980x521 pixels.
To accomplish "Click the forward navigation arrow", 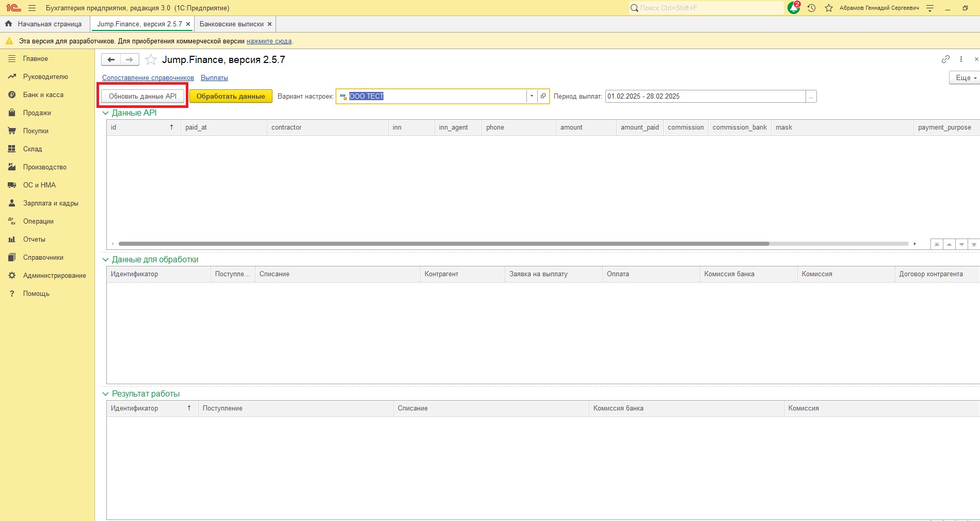I will pos(130,60).
